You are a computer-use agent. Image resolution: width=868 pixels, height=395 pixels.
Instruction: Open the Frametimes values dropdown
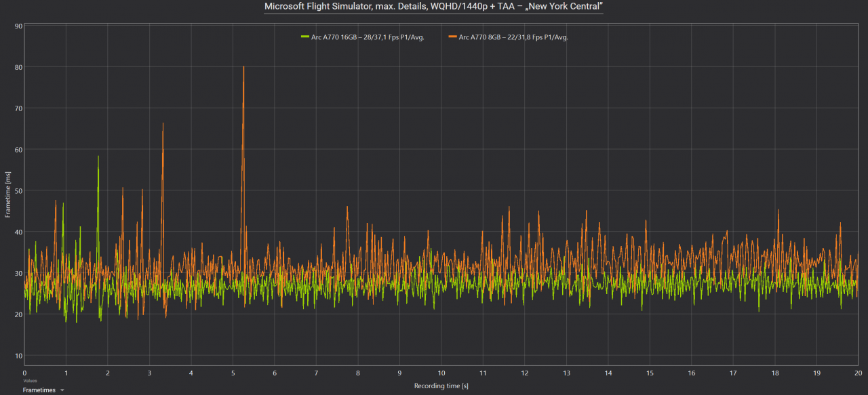(x=43, y=390)
